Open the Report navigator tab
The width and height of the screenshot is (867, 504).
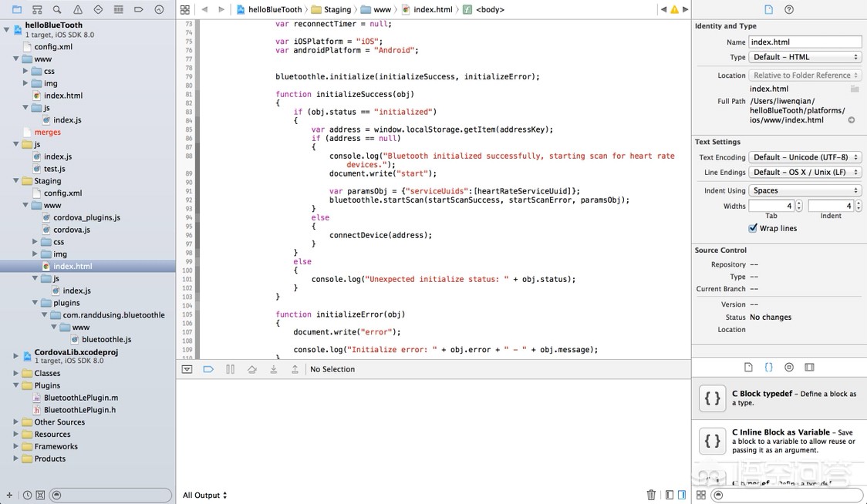coord(159,9)
